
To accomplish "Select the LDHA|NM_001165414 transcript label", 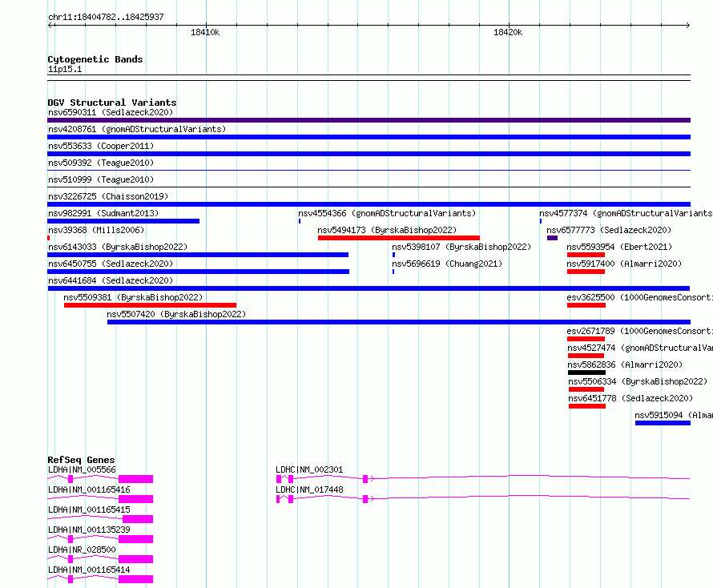I will pos(89,570).
